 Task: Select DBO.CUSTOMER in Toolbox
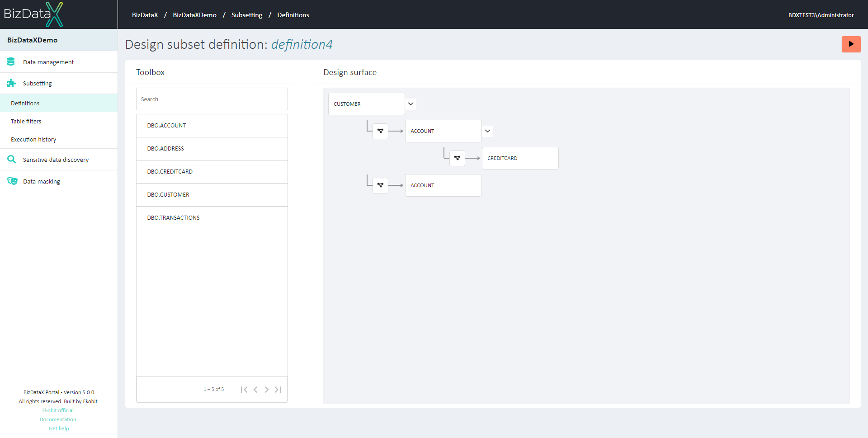tap(212, 195)
